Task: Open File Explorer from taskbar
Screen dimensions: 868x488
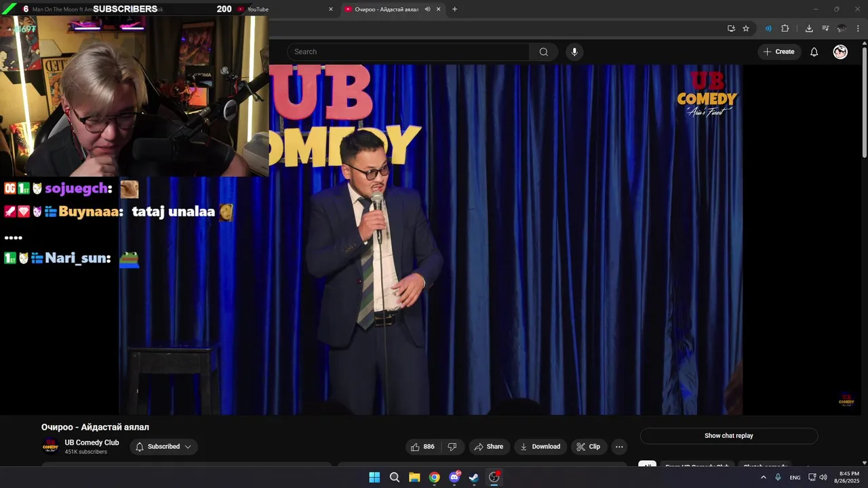Action: [x=414, y=477]
